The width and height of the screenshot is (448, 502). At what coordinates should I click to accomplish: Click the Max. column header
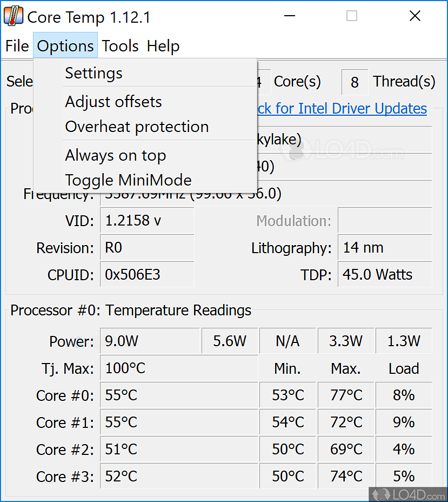(346, 368)
